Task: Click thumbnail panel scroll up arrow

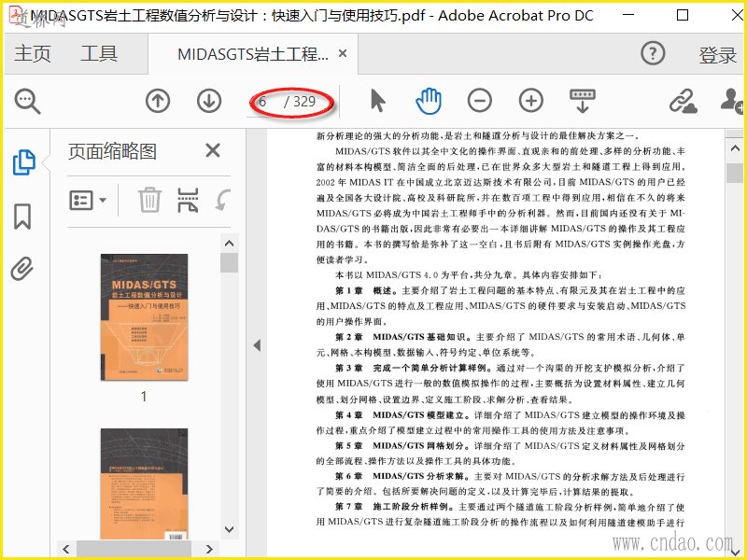Action: coord(229,244)
